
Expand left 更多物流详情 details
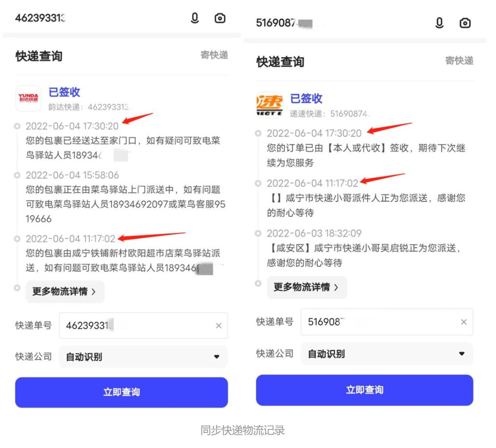point(65,292)
